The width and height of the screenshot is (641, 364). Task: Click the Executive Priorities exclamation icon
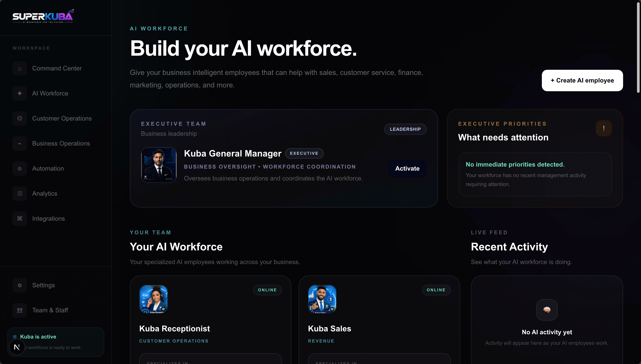click(604, 128)
